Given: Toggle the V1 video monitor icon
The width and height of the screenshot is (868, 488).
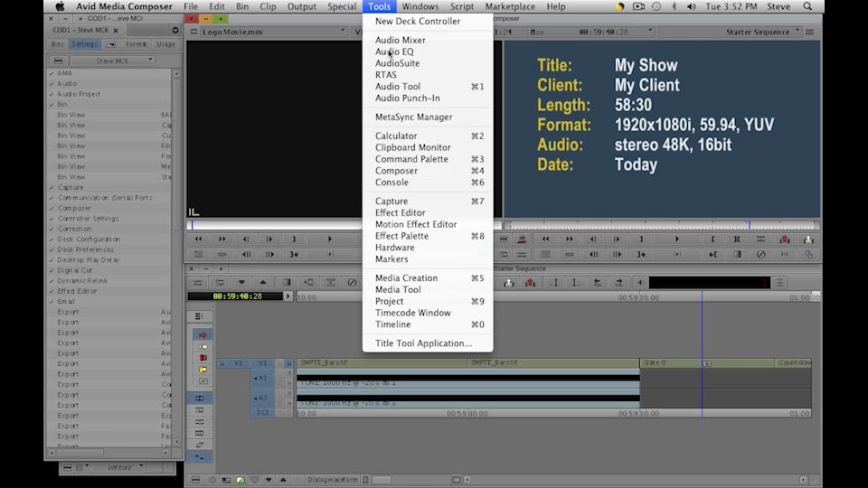Looking at the screenshot, I should tap(288, 363).
